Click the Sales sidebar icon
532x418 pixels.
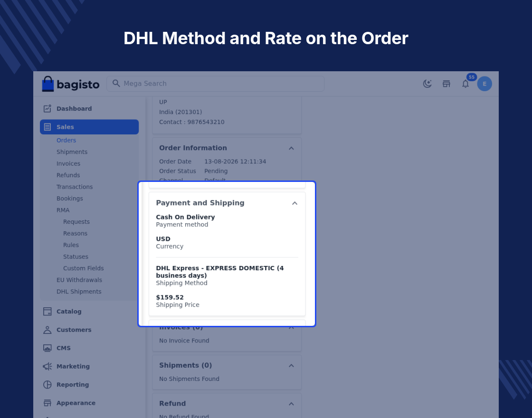47,127
